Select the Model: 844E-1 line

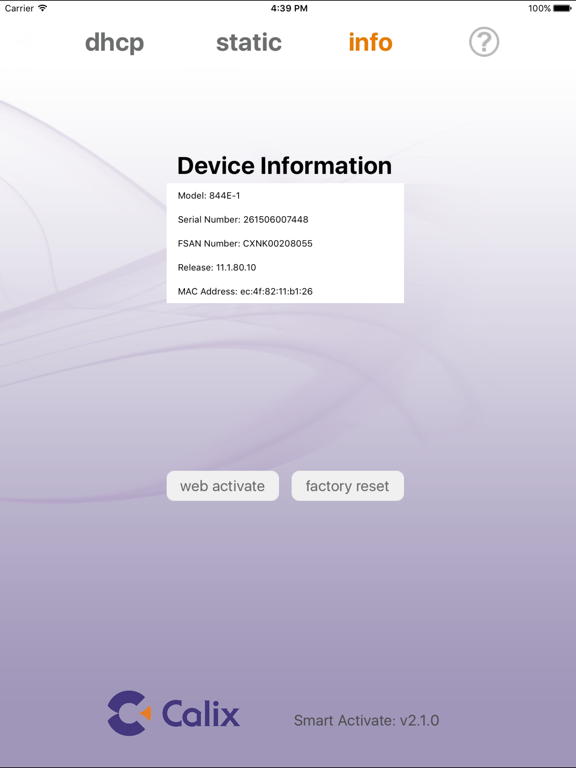click(209, 195)
